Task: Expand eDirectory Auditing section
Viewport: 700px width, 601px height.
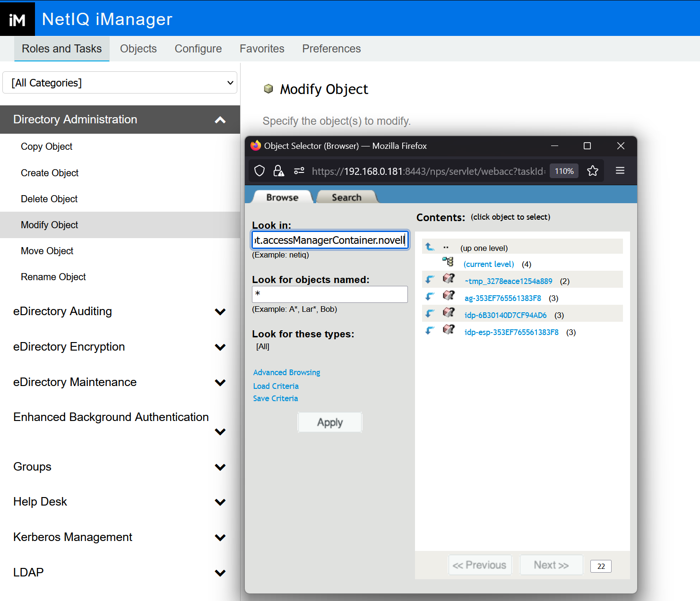Action: [x=220, y=312]
